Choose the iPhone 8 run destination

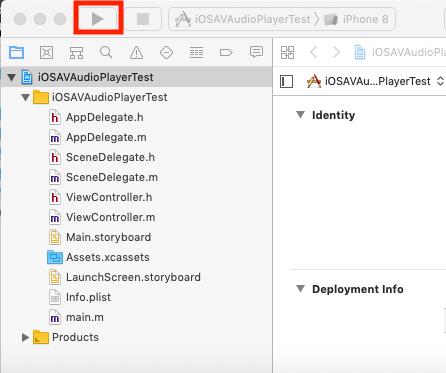pyautogui.click(x=356, y=19)
